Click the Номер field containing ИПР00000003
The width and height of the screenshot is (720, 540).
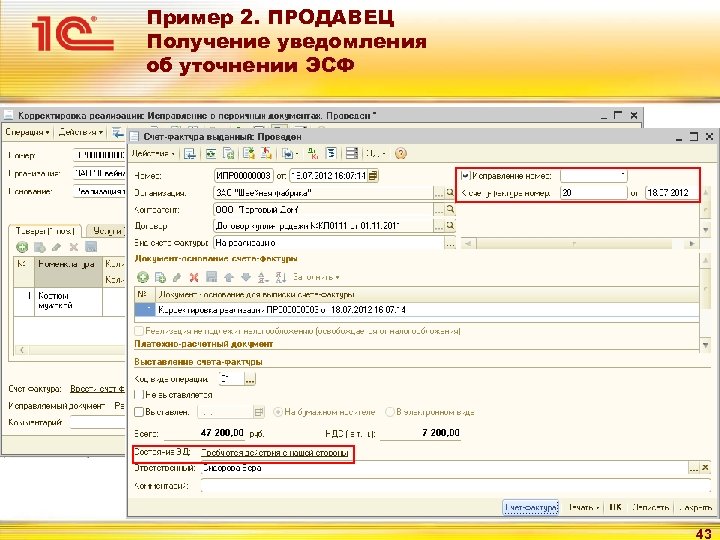point(244,175)
